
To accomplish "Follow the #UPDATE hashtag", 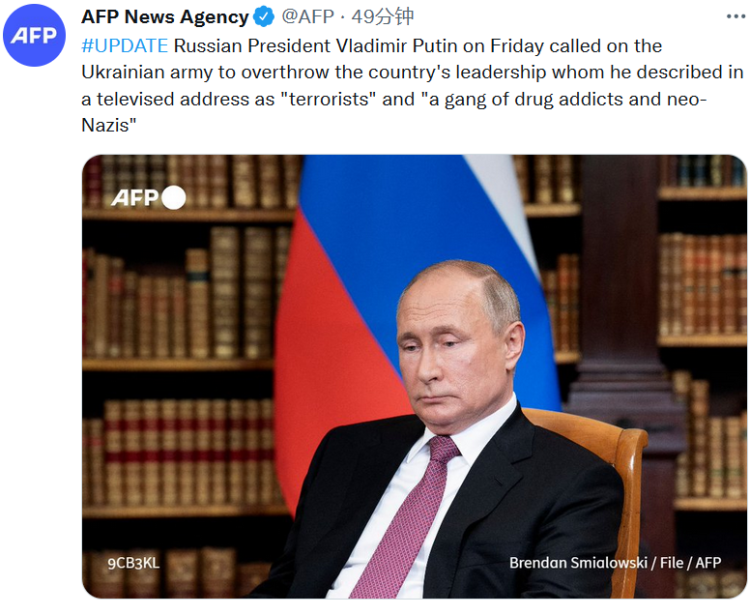I will click(x=124, y=46).
